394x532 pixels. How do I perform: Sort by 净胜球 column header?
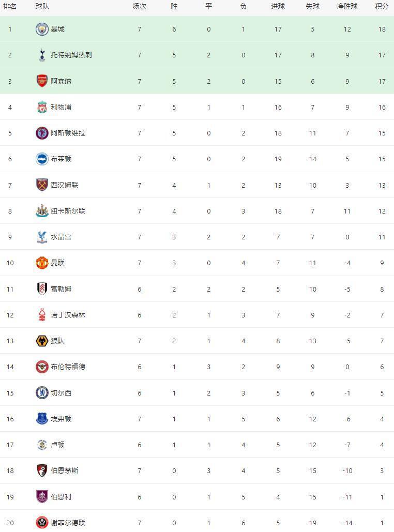347,7
